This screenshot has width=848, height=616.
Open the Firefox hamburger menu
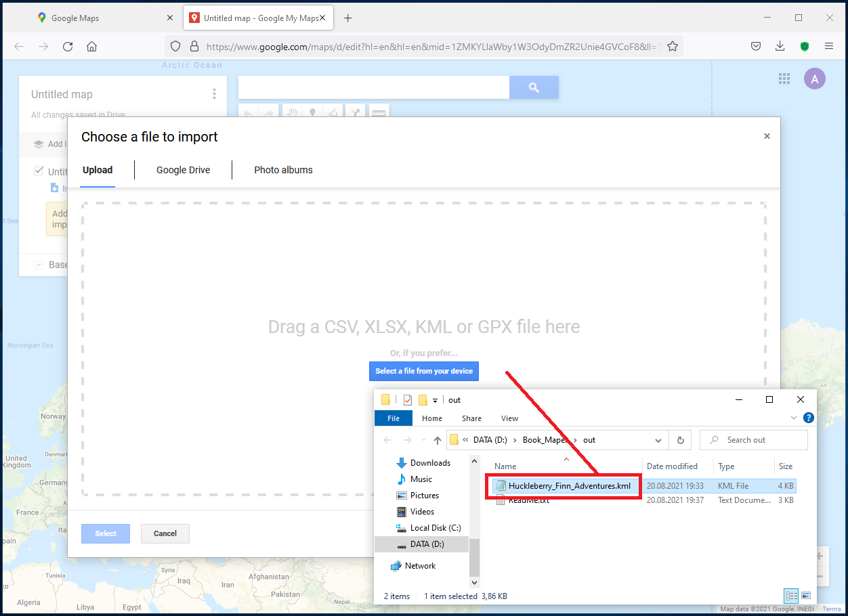click(829, 46)
